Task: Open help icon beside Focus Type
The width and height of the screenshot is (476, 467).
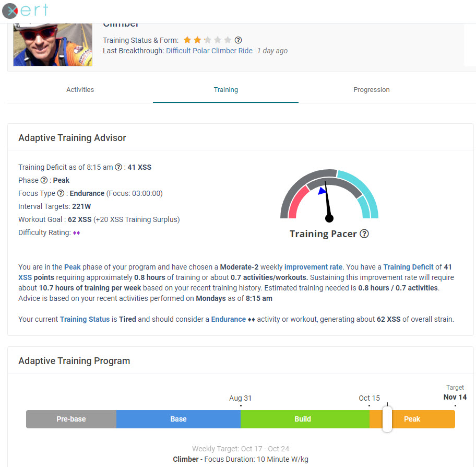Action: point(61,193)
